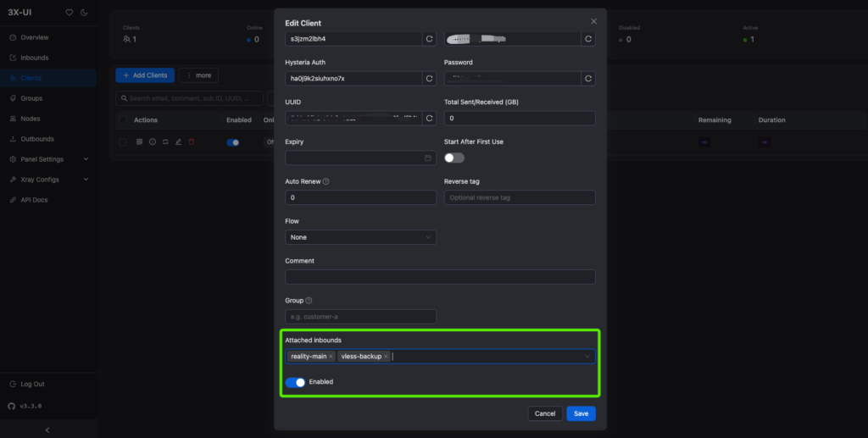This screenshot has width=868, height=438.
Task: Click the Group help icon
Action: coord(309,301)
